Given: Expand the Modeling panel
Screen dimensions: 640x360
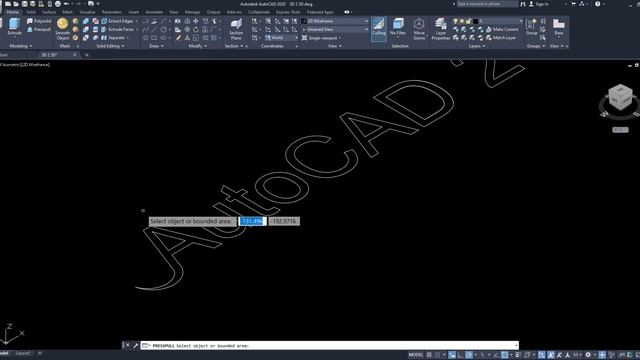Looking at the screenshot, I should (21, 46).
